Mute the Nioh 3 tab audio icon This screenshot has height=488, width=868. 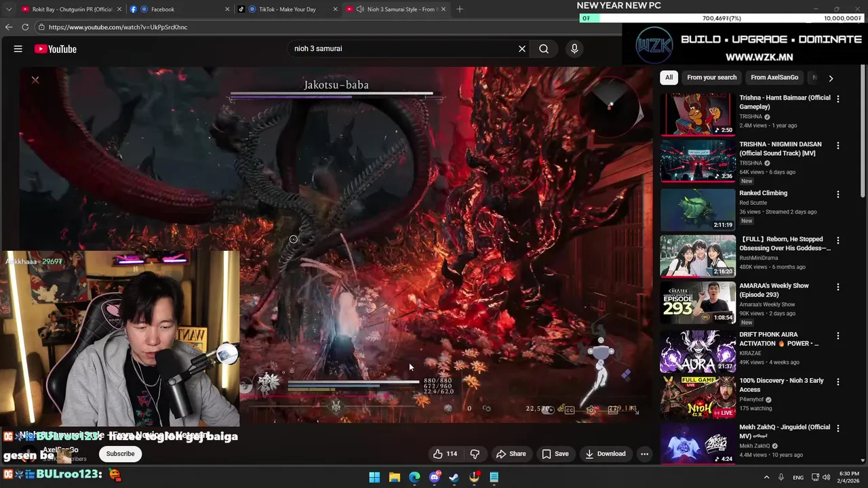point(360,9)
